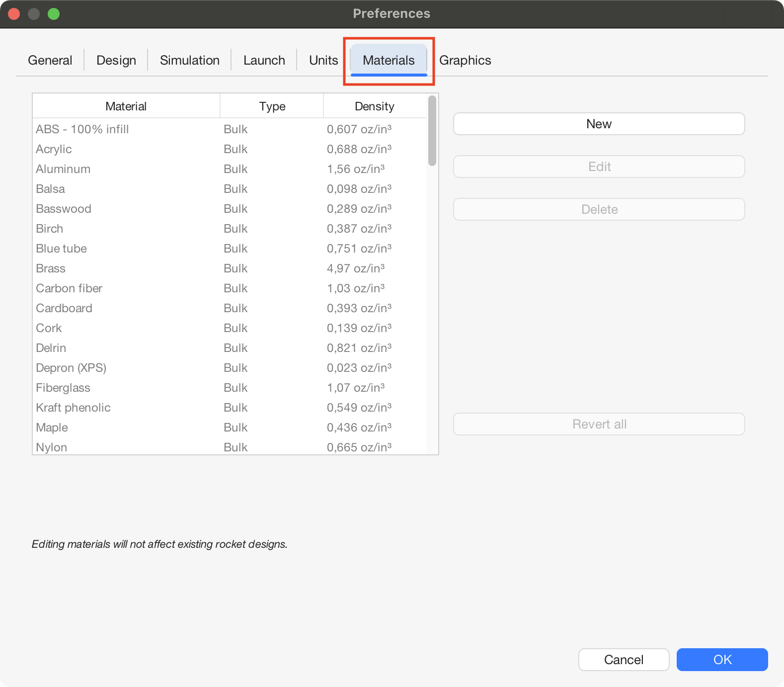784x687 pixels.
Task: Cancel the Preferences dialog
Action: (x=624, y=660)
